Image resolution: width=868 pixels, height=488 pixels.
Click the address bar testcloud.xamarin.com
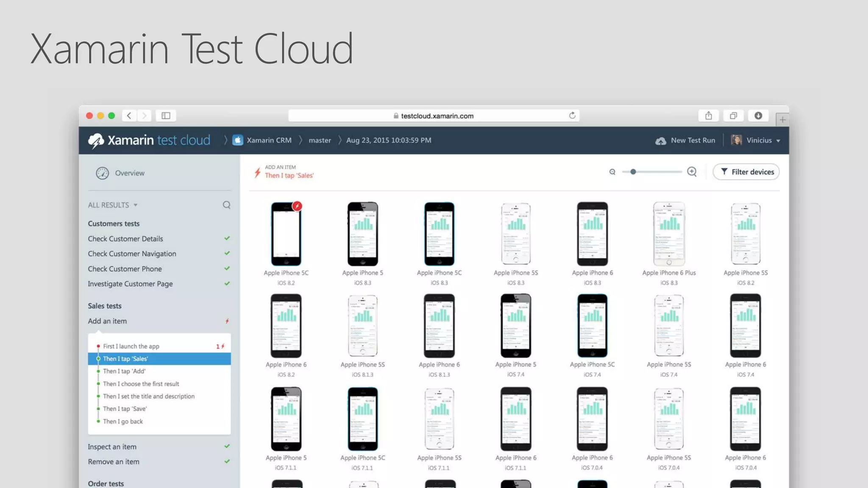tap(434, 116)
